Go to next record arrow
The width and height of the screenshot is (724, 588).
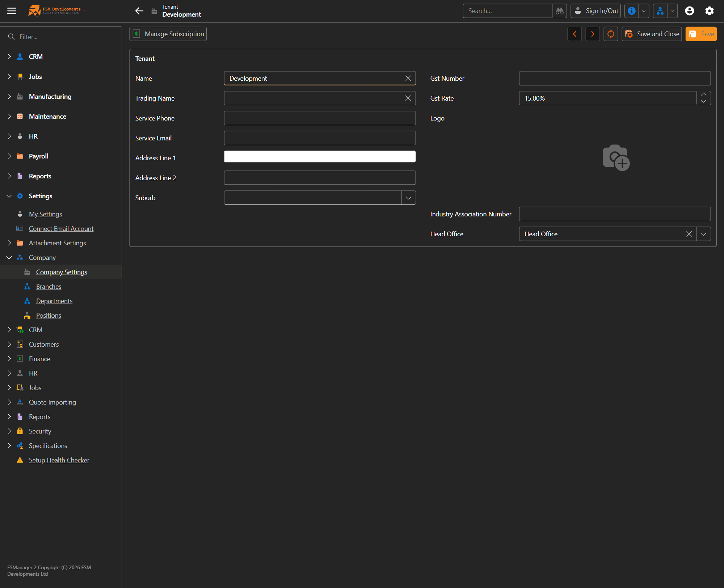(x=593, y=34)
